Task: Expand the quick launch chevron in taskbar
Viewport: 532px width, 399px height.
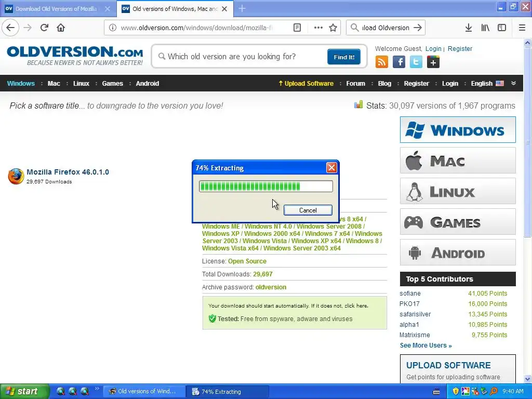Action: point(97,389)
